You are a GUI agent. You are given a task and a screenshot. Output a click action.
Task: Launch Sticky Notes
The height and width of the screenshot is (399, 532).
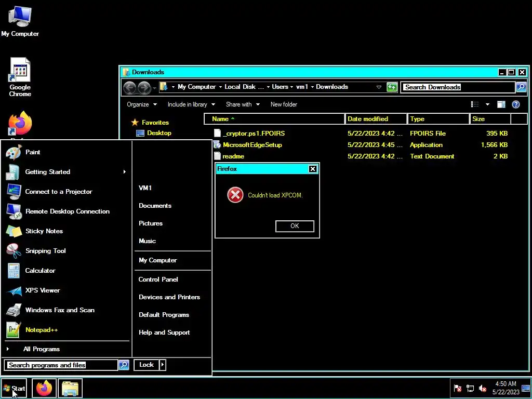click(x=67, y=231)
